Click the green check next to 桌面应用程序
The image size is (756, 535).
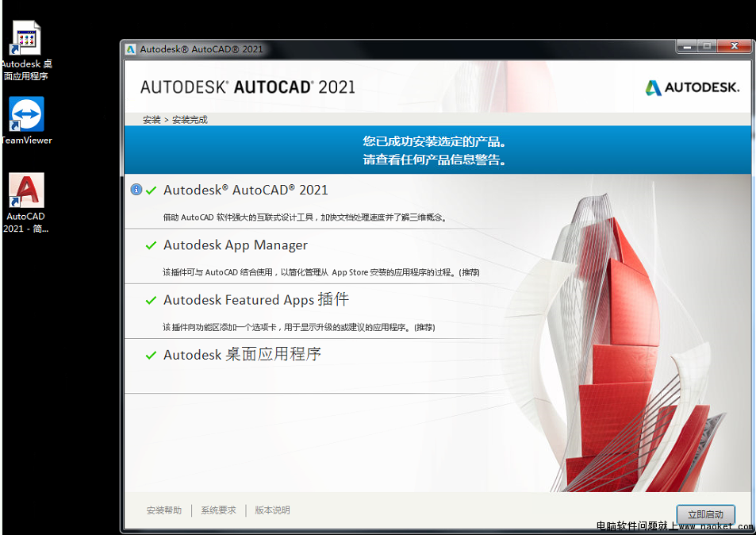(151, 355)
